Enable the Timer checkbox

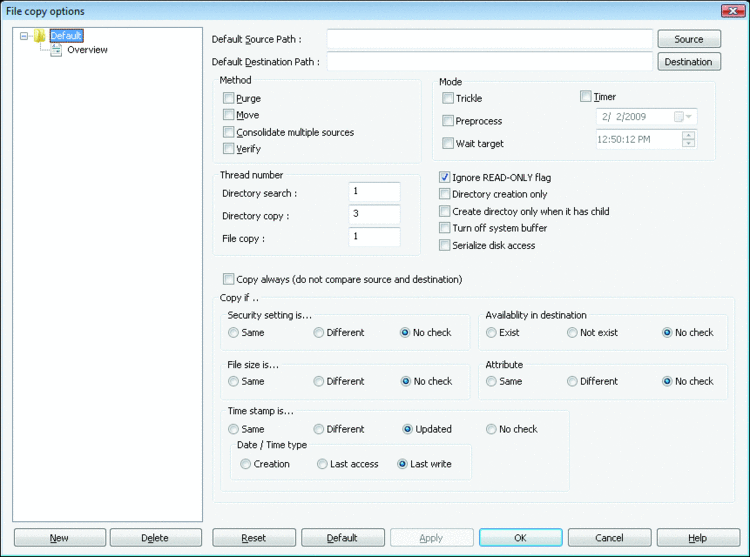[586, 97]
